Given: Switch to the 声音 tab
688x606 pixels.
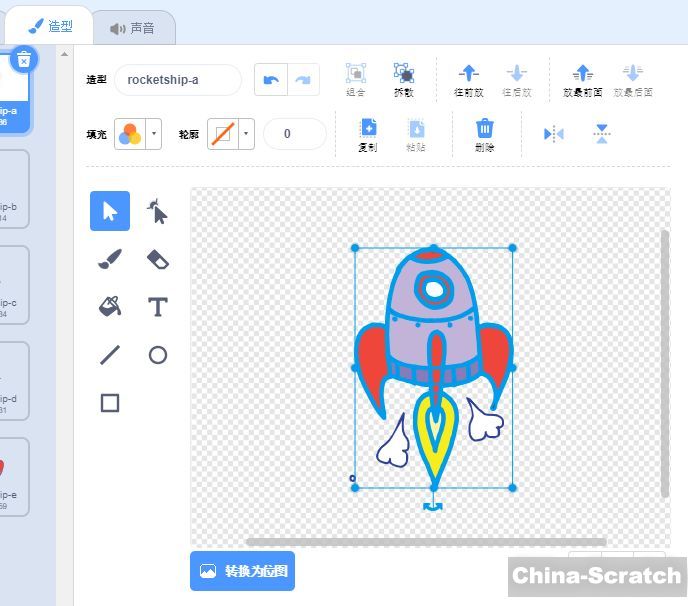Looking at the screenshot, I should pyautogui.click(x=133, y=28).
